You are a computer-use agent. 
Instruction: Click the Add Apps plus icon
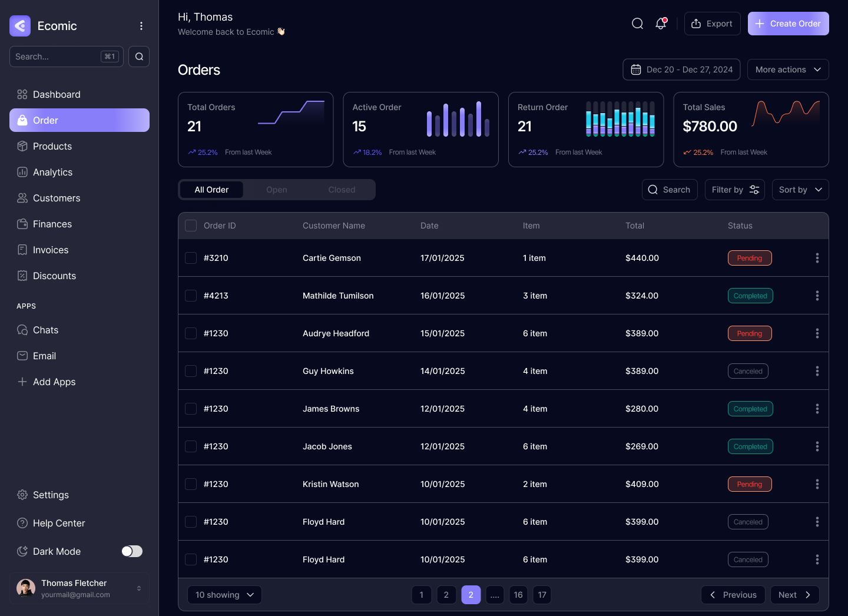click(x=22, y=382)
